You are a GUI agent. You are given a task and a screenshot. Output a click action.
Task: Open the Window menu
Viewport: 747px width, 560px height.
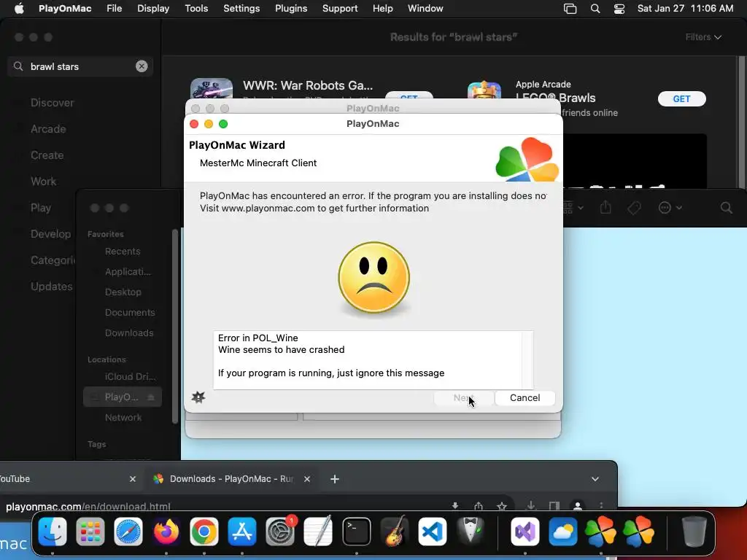[425, 9]
